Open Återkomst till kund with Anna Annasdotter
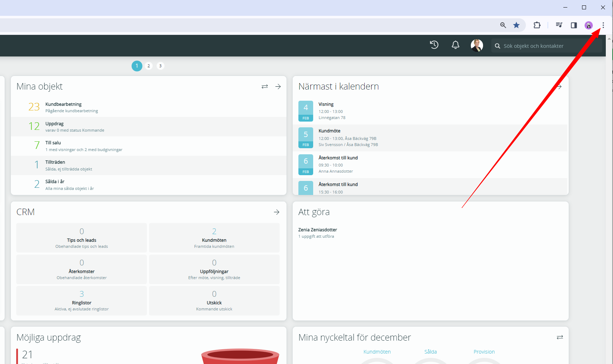This screenshot has width=613, height=364. pos(431,164)
